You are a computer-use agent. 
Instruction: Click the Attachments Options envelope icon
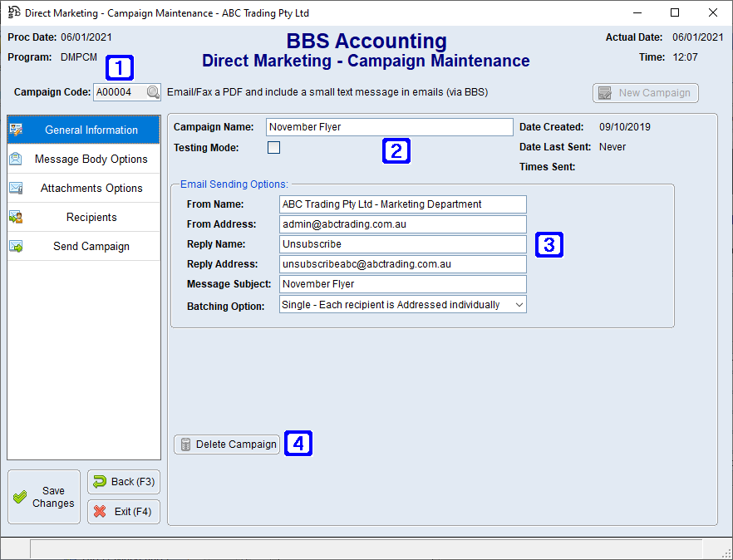point(17,188)
